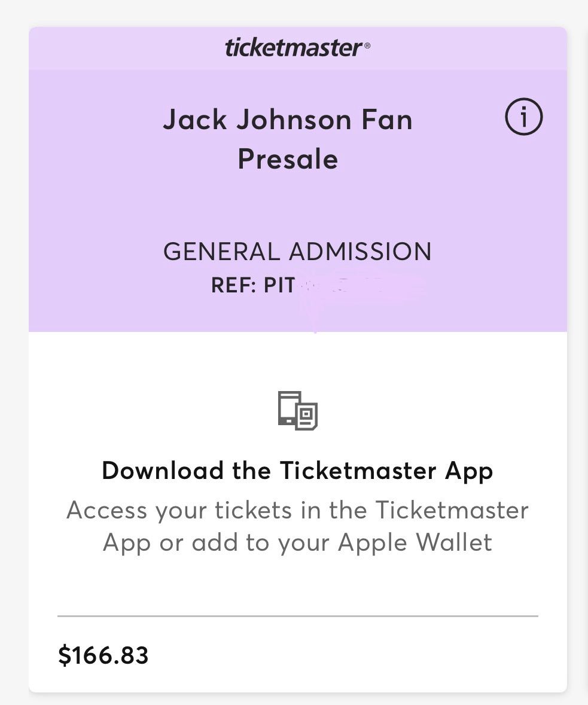
Task: Tap the ticket QR document icon
Action: (x=307, y=416)
